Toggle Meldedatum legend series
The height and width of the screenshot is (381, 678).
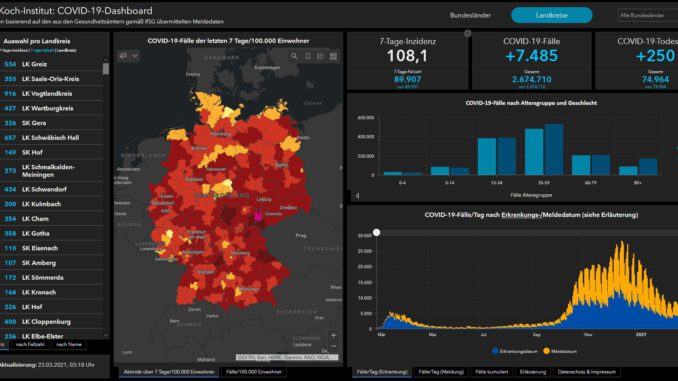click(560, 352)
